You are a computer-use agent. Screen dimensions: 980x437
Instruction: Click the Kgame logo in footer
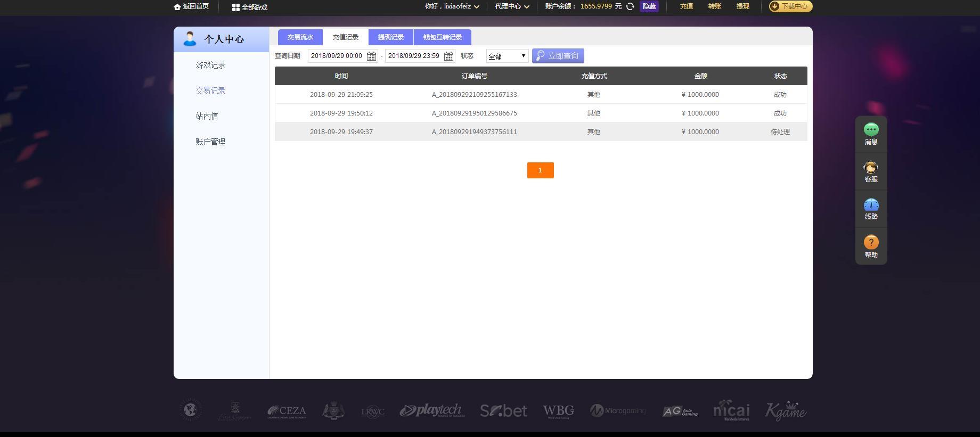[x=786, y=411]
